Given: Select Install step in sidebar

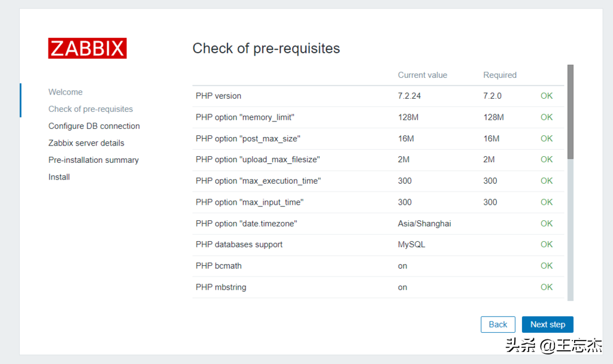Looking at the screenshot, I should (59, 177).
